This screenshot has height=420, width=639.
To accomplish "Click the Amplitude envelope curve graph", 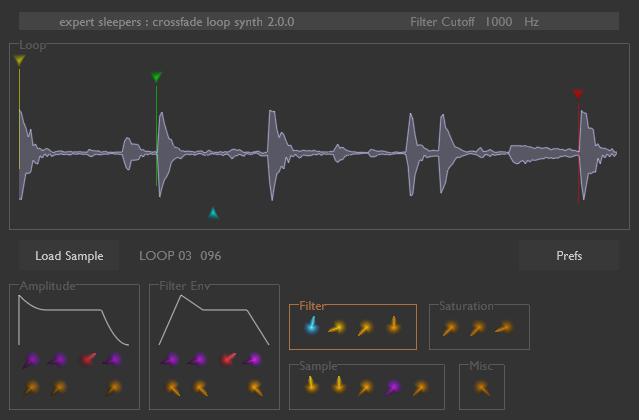I will tap(74, 321).
